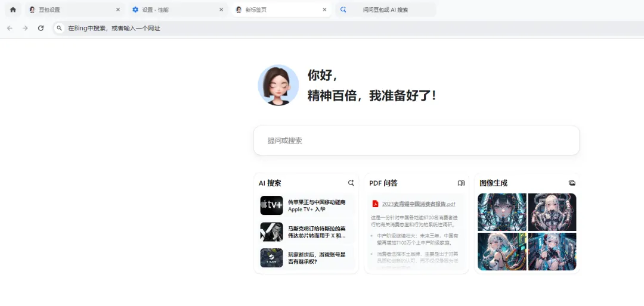The width and height of the screenshot is (644, 306).
Task: Click the browser back arrow
Action: 10,28
